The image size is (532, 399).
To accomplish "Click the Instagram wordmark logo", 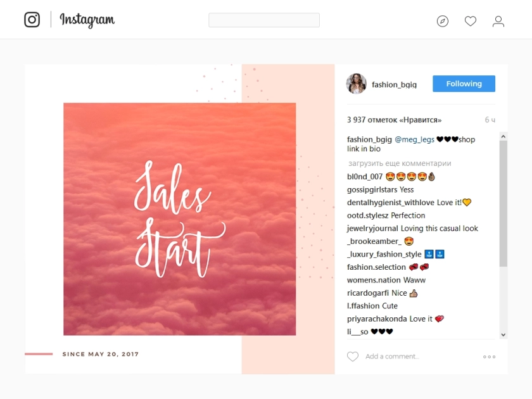I will tap(87, 20).
